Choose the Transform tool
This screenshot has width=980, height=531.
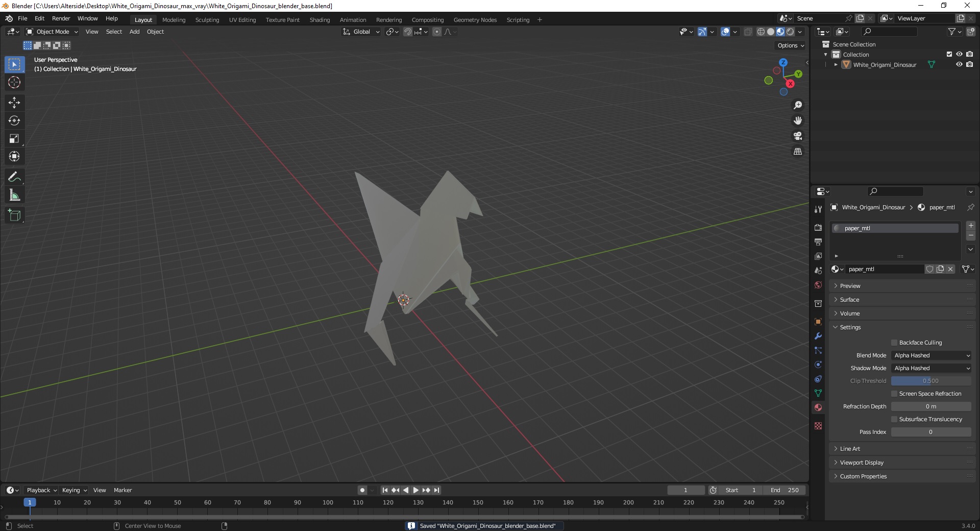tap(14, 156)
